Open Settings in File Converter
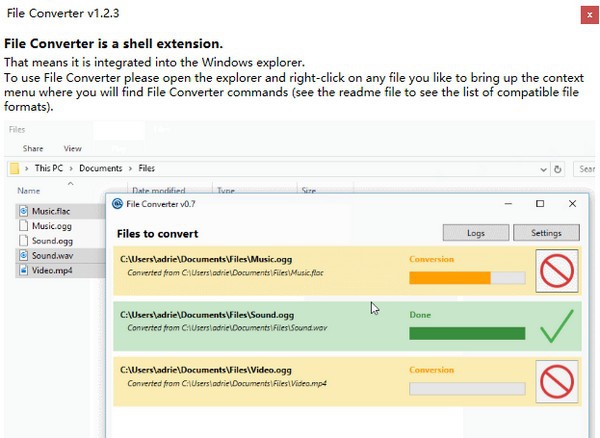Image resolution: width=600 pixels, height=438 pixels. click(545, 233)
